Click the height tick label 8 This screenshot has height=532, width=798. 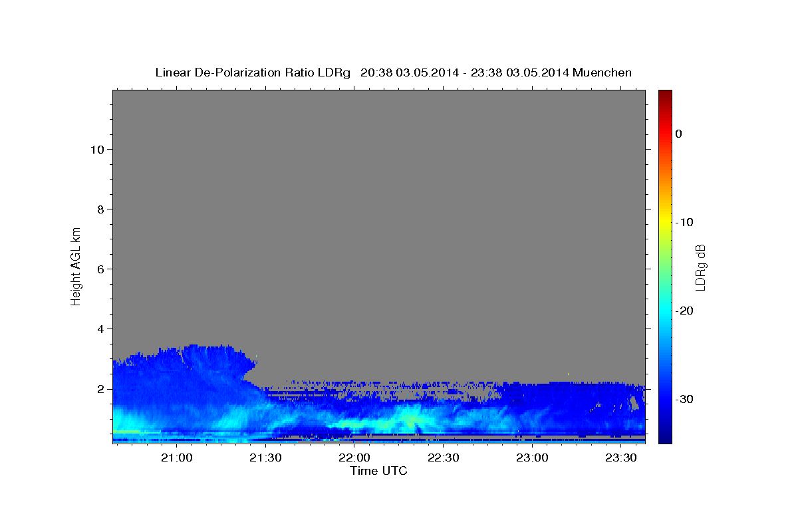(x=100, y=209)
